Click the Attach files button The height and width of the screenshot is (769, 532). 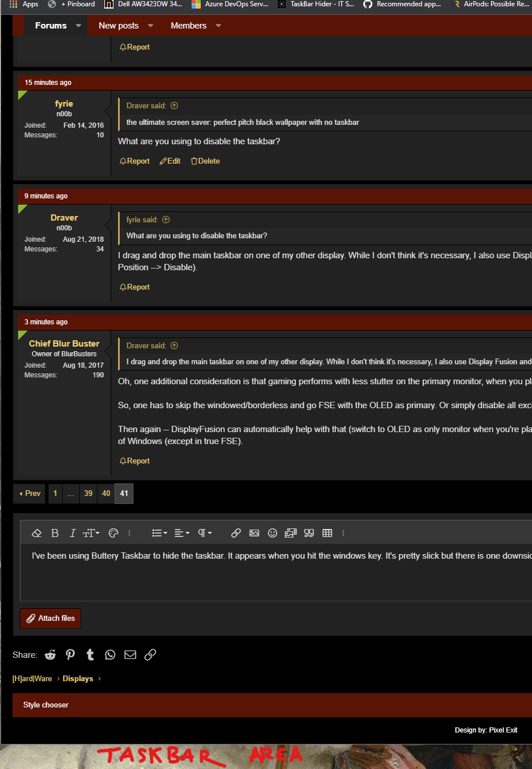51,619
